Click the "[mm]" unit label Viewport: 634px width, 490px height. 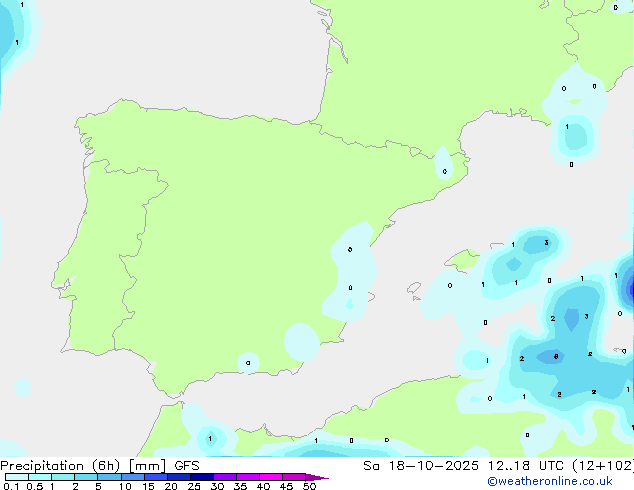click(147, 466)
